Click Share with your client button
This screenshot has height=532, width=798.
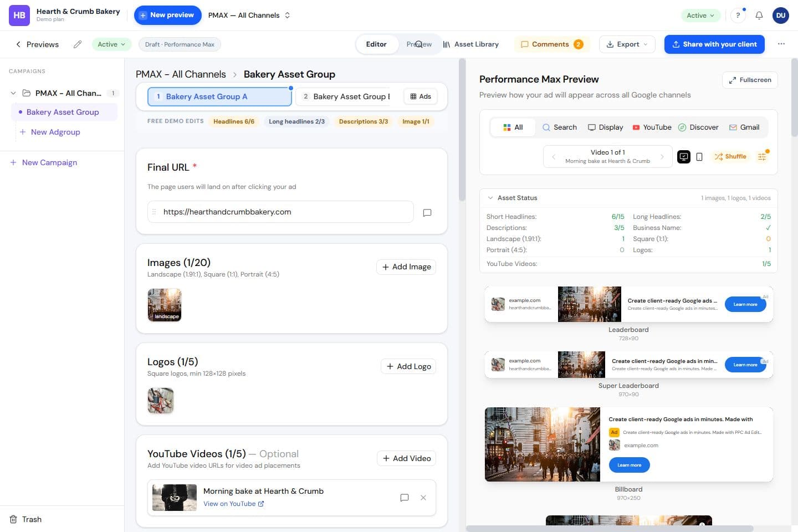coord(714,44)
